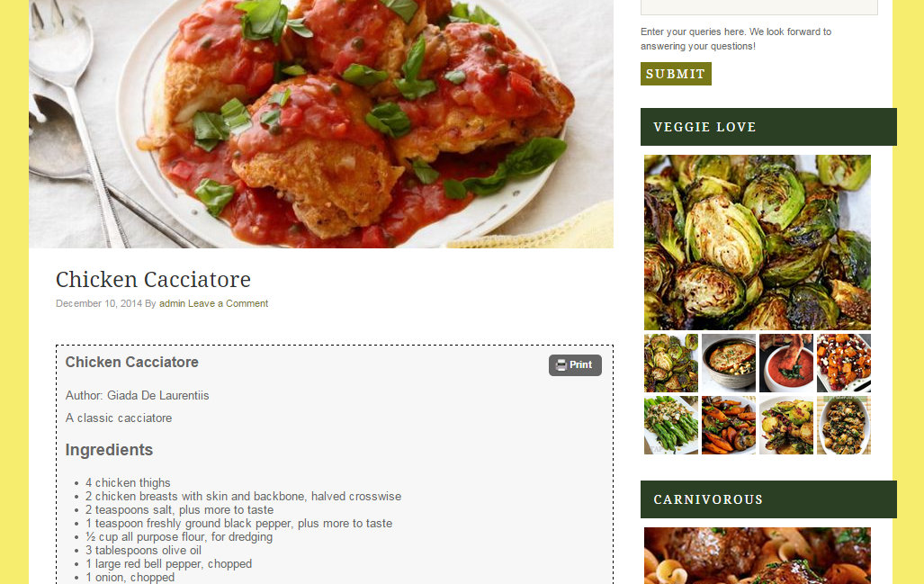Select the small Brussels sprouts thumbnail

click(x=671, y=363)
